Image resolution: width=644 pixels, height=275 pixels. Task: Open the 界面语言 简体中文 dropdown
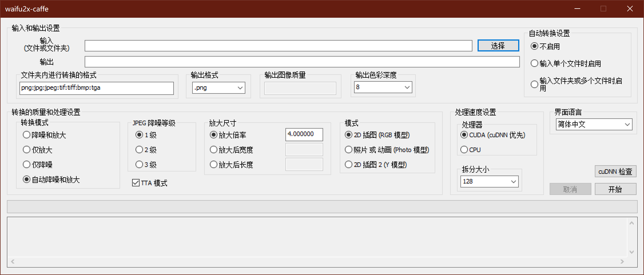(x=594, y=124)
